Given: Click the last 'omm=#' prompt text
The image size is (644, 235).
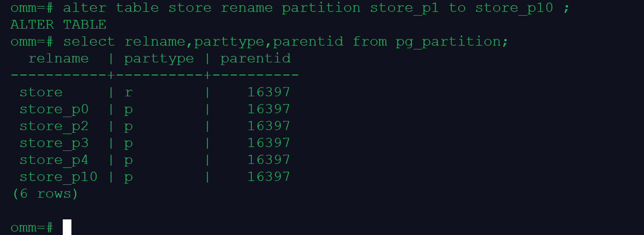Looking at the screenshot, I should (32, 228).
